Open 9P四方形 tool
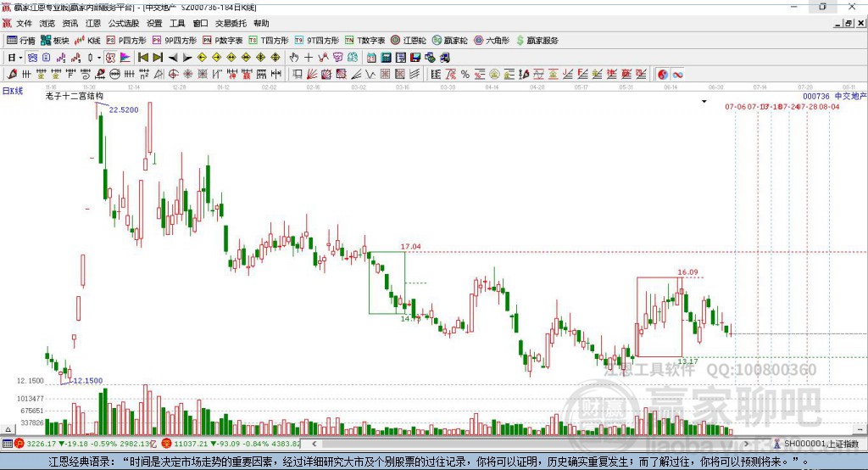This screenshot has height=470, width=868. 175,41
